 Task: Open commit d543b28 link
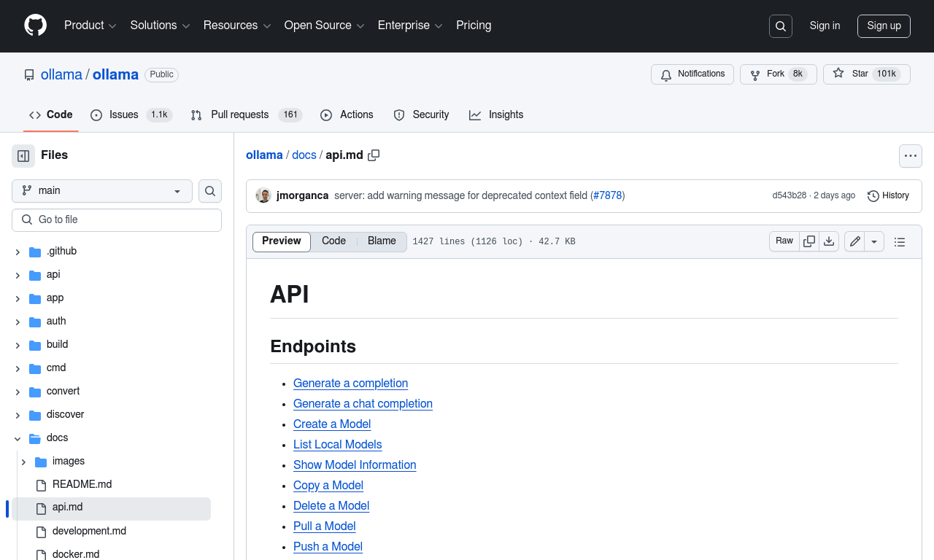(x=790, y=195)
